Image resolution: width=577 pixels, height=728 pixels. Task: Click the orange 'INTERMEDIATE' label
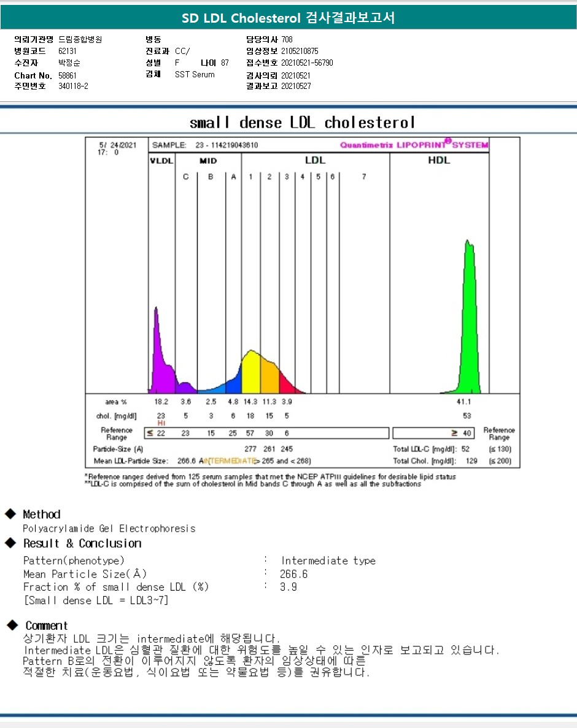pyautogui.click(x=231, y=461)
